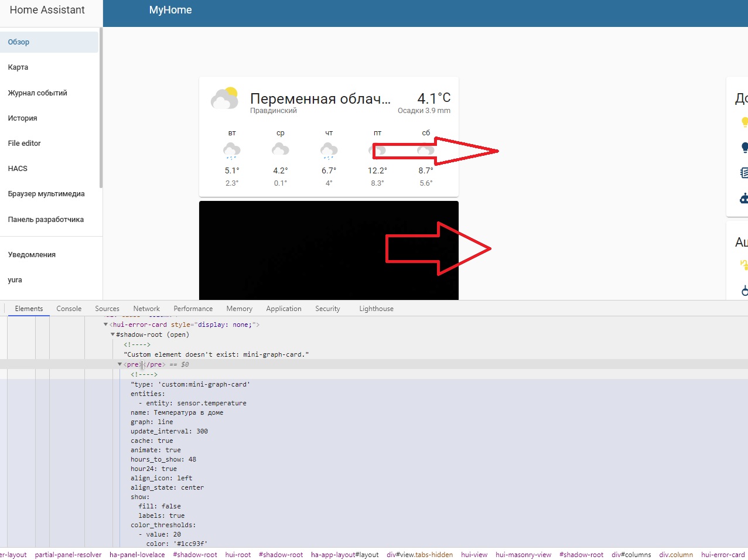Screen dimensions: 748x560
Task: Click the color_thresholds: line
Action: (163, 525)
